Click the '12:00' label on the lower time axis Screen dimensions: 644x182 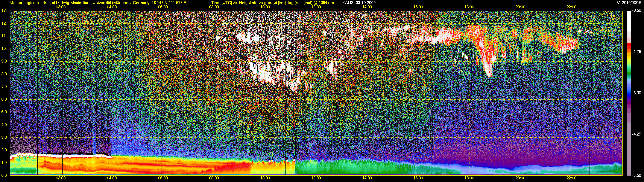pyautogui.click(x=316, y=178)
